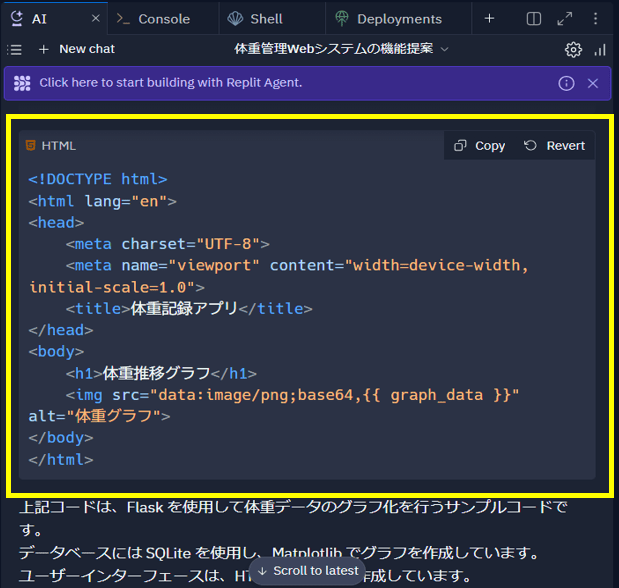Switch to the Console tab
This screenshot has height=588, width=619.
[153, 19]
